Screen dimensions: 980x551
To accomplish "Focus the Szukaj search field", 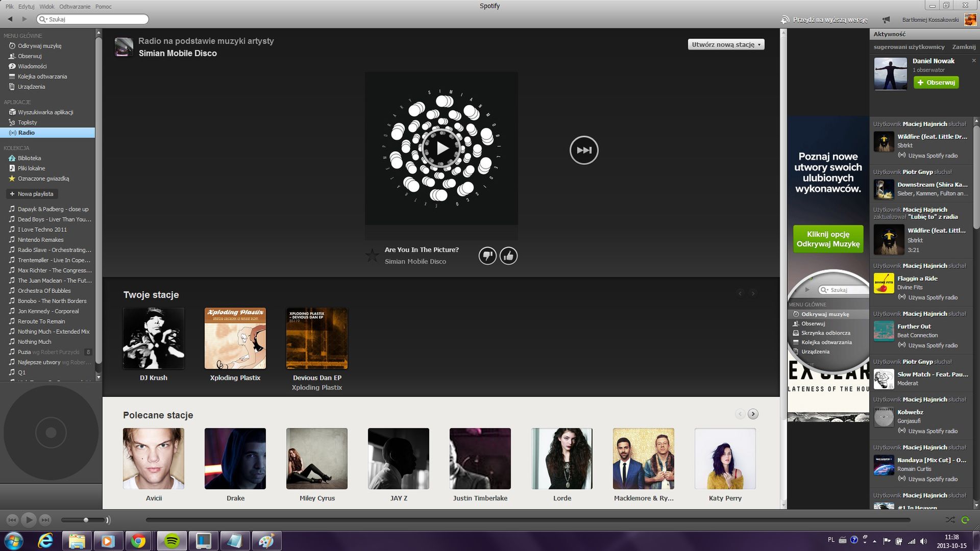I will click(93, 19).
